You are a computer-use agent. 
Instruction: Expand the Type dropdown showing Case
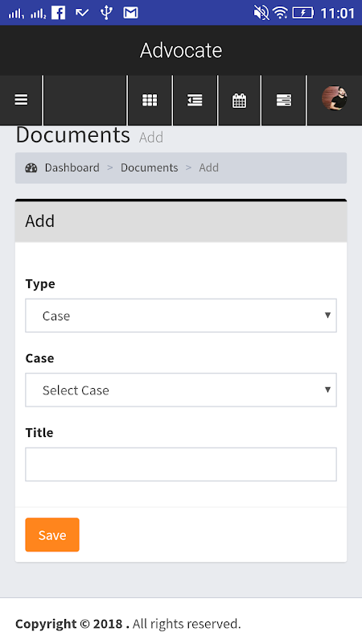click(x=181, y=316)
